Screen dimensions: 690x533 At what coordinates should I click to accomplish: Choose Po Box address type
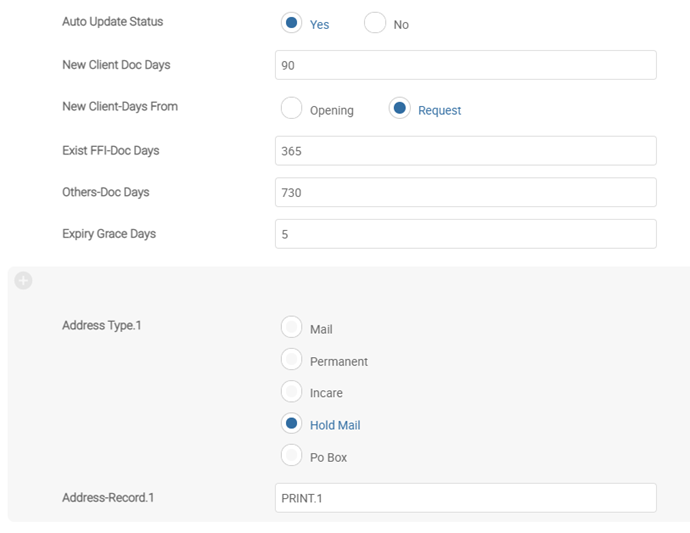[x=292, y=456]
